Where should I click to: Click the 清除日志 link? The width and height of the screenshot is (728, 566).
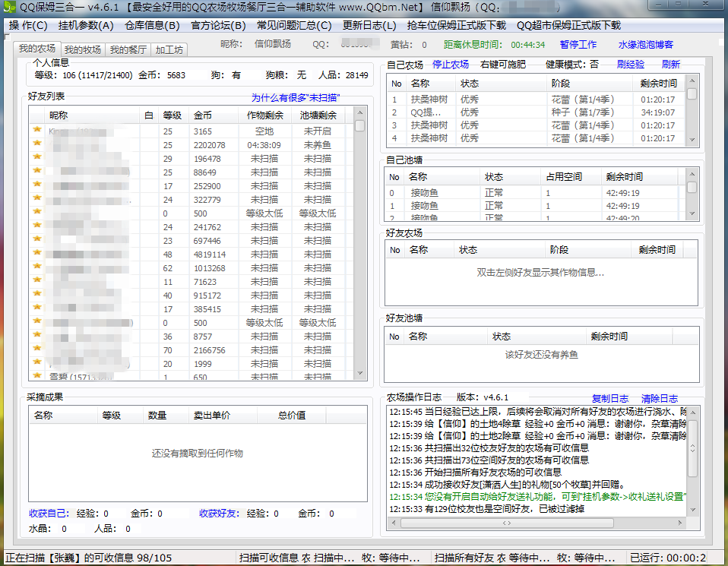click(660, 398)
